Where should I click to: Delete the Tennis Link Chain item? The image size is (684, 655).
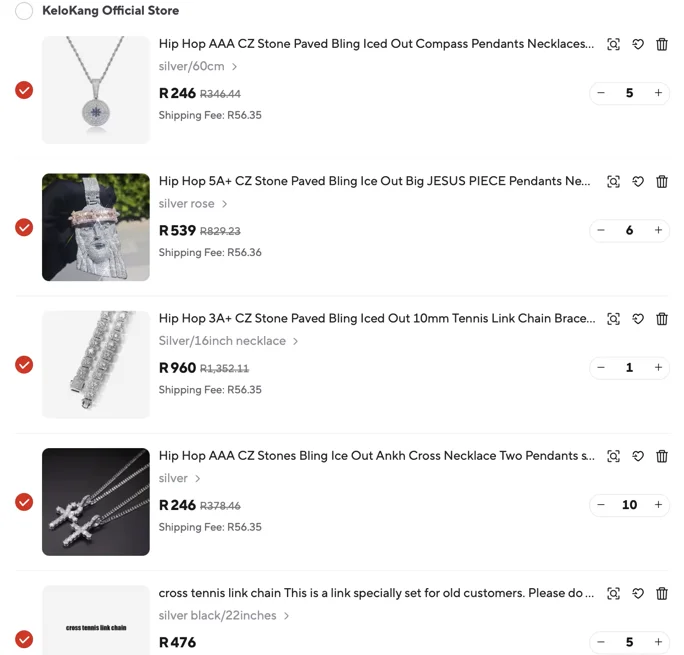[x=661, y=319]
